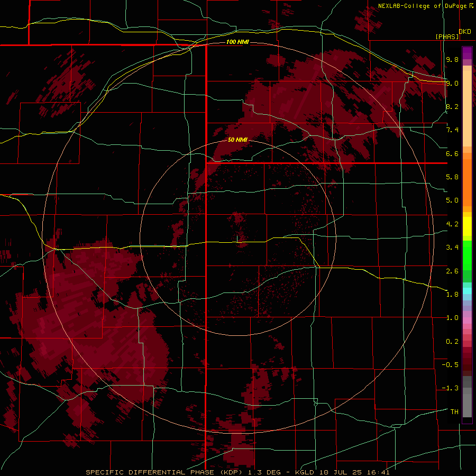The image size is (476, 476).
Task: Pick the bright green band on the color scale
Action: click(x=467, y=255)
